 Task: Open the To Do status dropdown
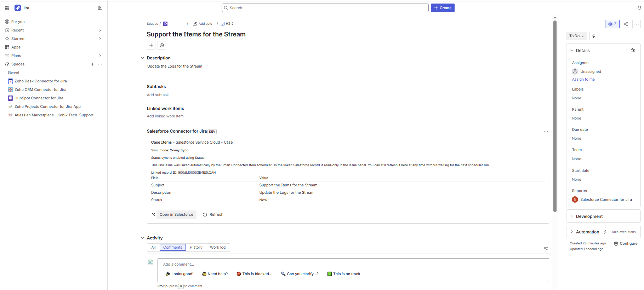coord(576,36)
